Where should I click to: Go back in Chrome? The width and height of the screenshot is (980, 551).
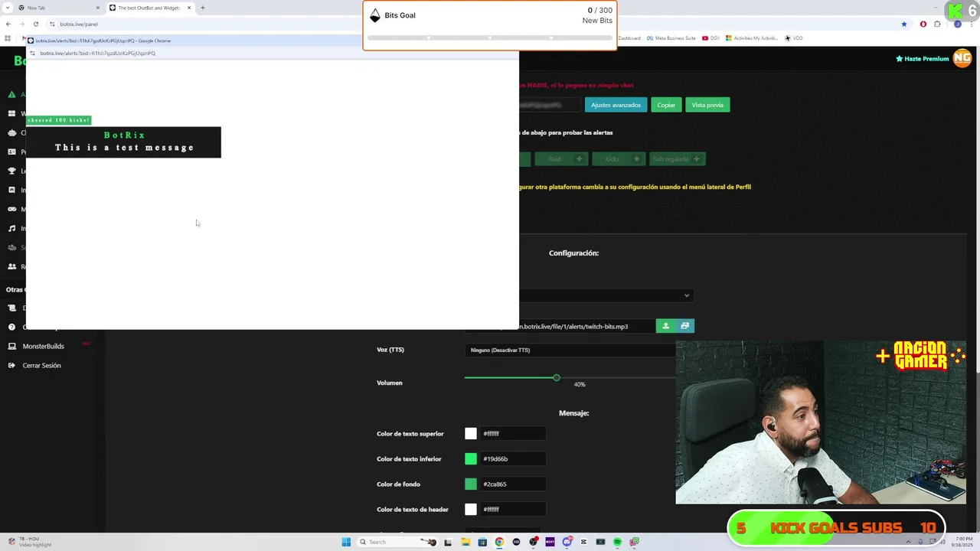(8, 24)
